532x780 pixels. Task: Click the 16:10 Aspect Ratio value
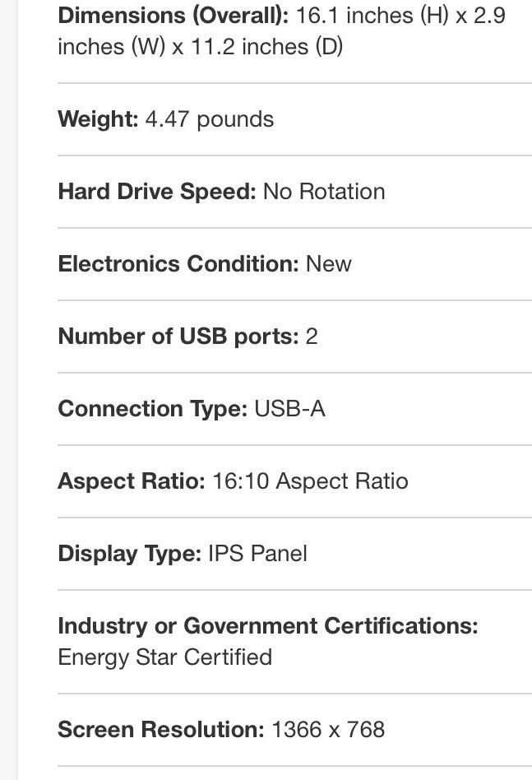pyautogui.click(x=310, y=481)
